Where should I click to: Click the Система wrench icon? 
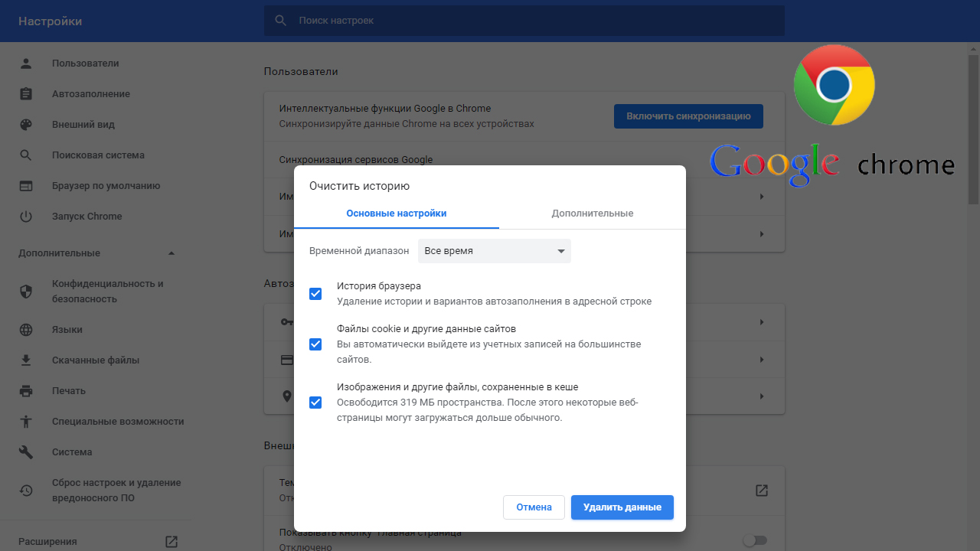26,452
